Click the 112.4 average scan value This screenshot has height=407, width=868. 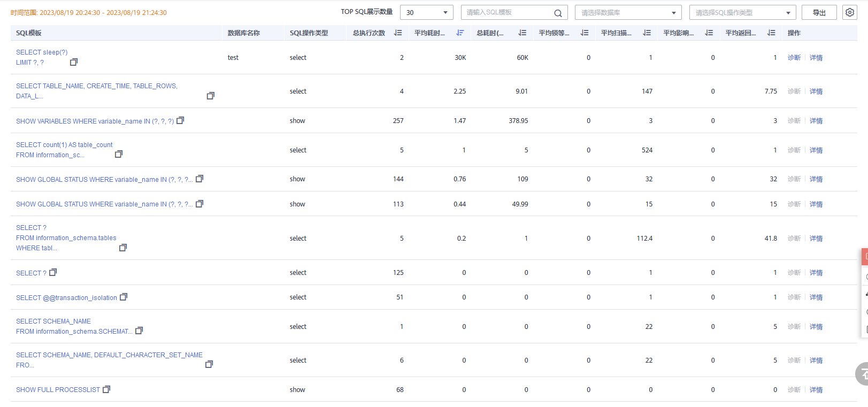click(644, 239)
